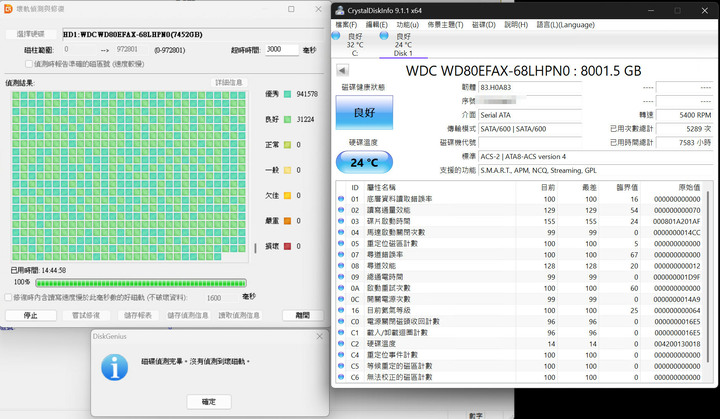Click the SMART attribute list scrollbar
This screenshot has height=419, width=720.
(x=709, y=276)
